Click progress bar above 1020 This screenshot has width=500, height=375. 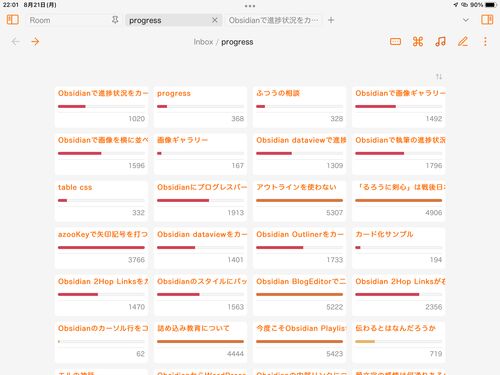click(101, 106)
